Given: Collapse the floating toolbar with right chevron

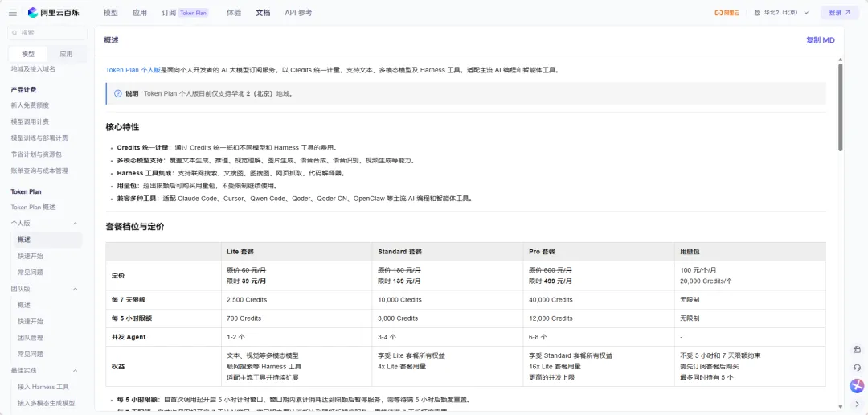Looking at the screenshot, I should pyautogui.click(x=857, y=405).
